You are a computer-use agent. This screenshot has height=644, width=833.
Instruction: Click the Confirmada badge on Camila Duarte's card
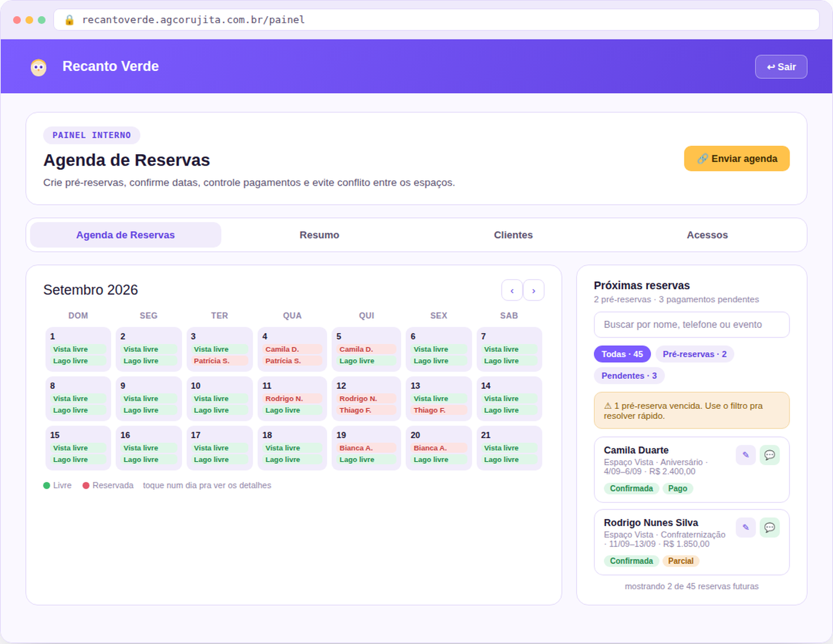[x=631, y=489]
